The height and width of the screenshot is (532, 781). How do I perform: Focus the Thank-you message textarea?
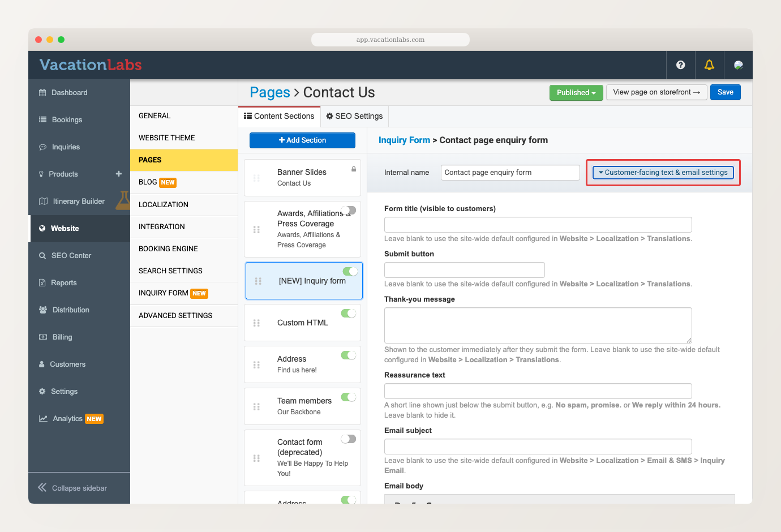click(538, 325)
